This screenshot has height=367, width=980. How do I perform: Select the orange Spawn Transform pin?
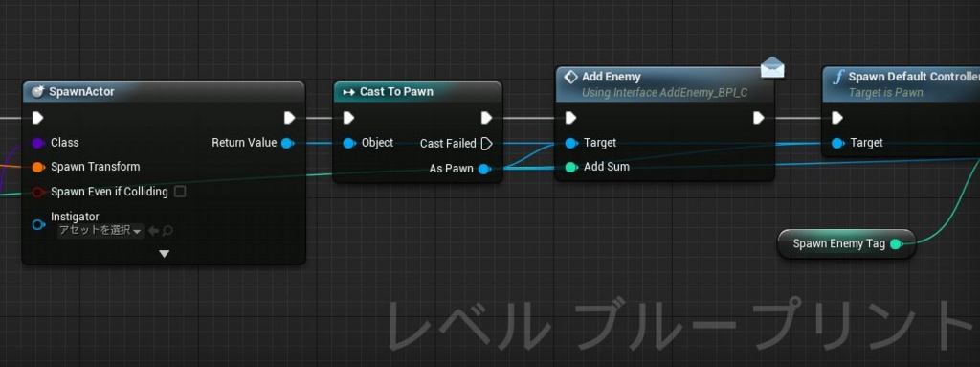tap(38, 168)
